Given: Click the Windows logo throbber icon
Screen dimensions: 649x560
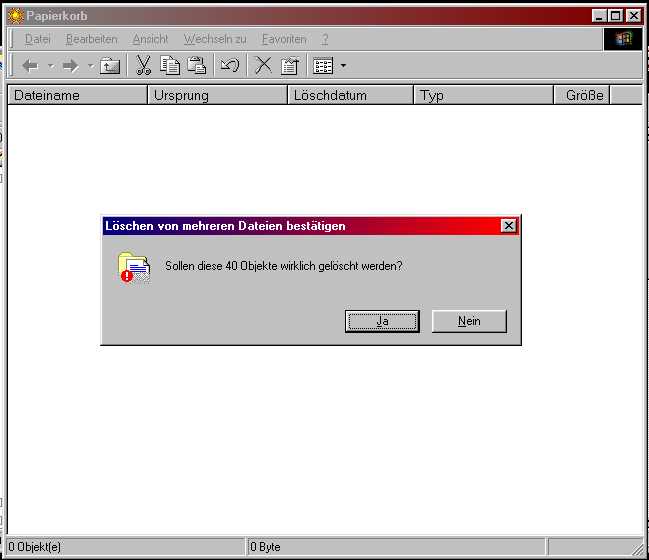Looking at the screenshot, I should [x=623, y=39].
